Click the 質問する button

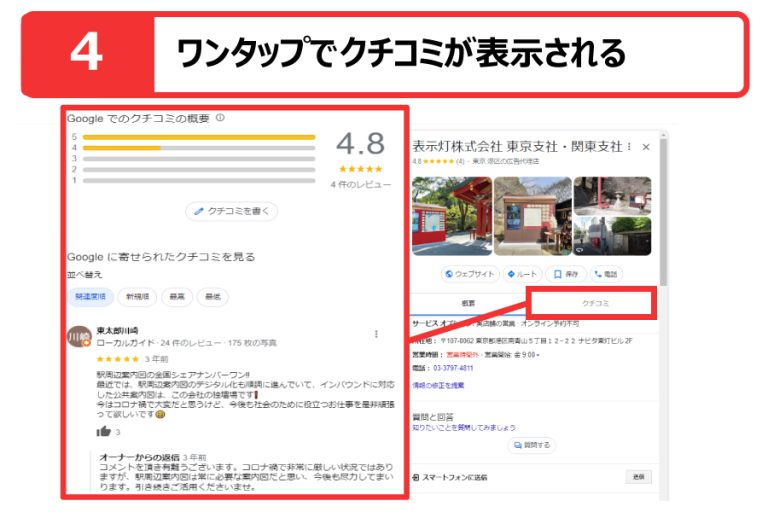532,445
